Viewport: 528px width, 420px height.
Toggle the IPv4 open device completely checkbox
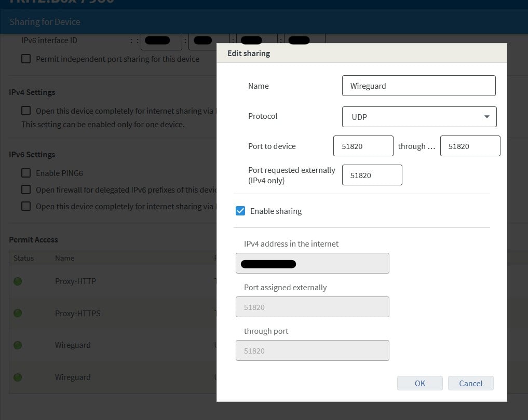(26, 111)
